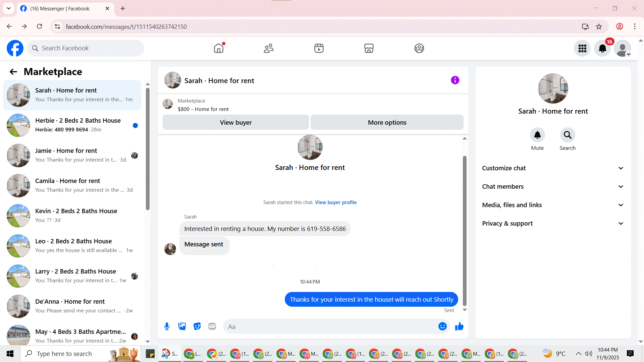Go back to previous browser page

coord(9,26)
